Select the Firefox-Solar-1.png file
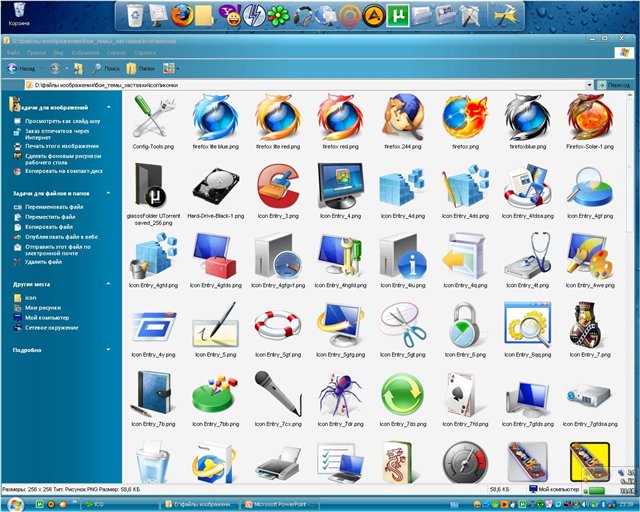 tap(590, 118)
